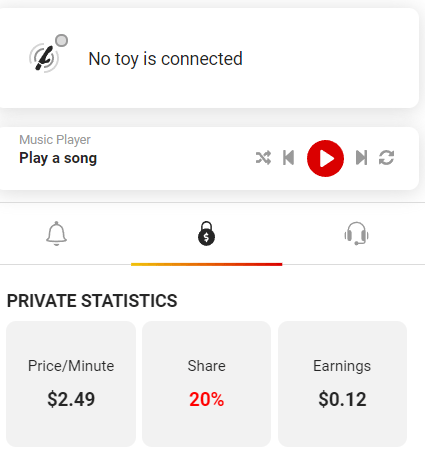Viewport: 425px width, 453px height.
Task: Click the toy connection icon
Action: point(44,58)
